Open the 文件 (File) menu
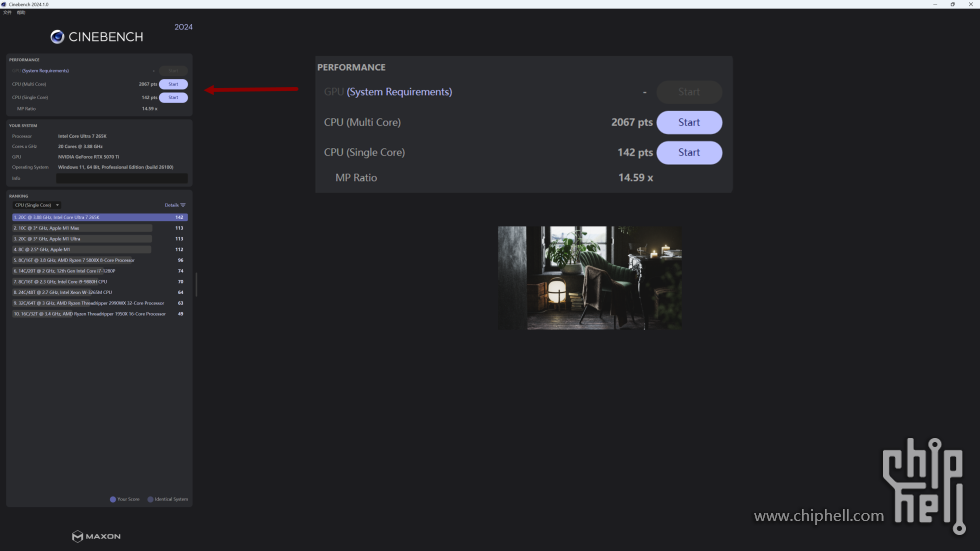 [7, 12]
